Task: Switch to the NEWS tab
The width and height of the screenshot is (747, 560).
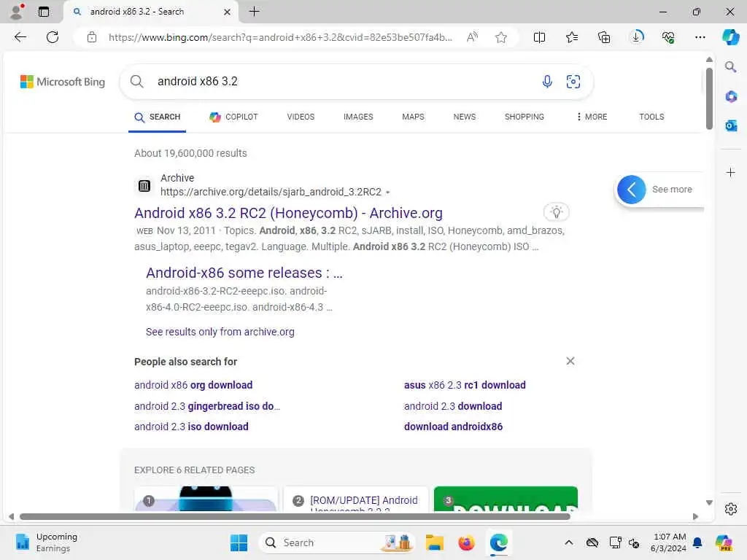Action: coord(465,117)
